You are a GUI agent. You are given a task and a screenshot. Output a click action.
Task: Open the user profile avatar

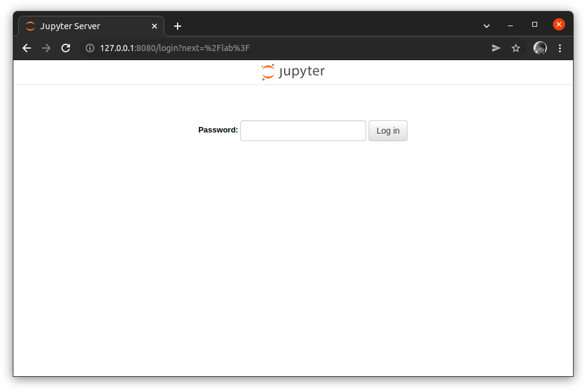pos(540,48)
